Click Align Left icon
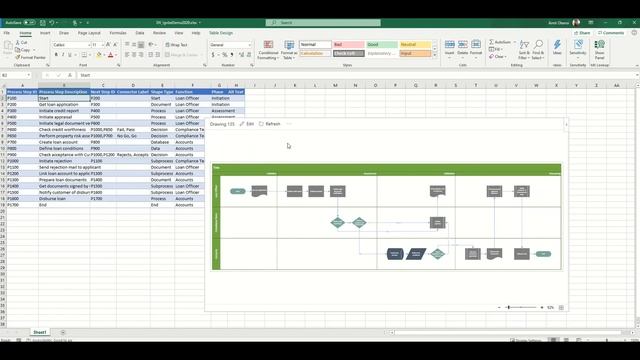640x360 pixels. coord(127,55)
